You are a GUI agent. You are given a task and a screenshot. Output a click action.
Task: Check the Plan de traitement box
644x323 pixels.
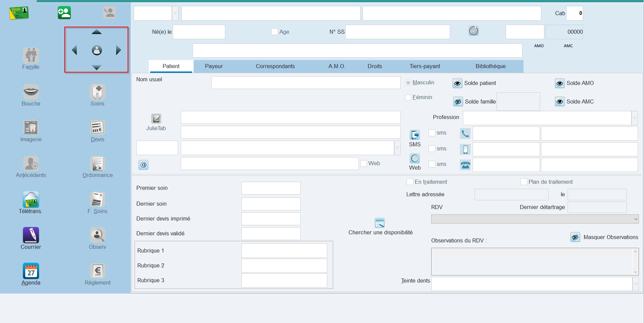point(524,182)
